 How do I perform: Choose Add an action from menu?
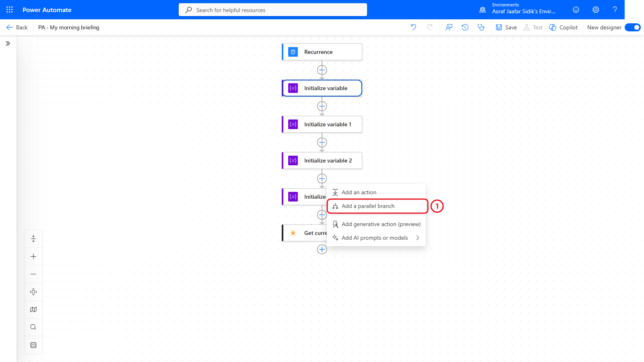click(x=376, y=192)
